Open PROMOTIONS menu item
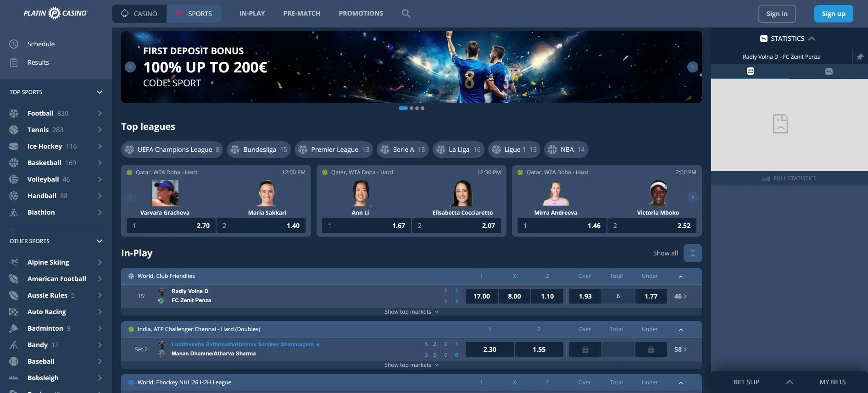Image resolution: width=868 pixels, height=393 pixels. pyautogui.click(x=361, y=13)
